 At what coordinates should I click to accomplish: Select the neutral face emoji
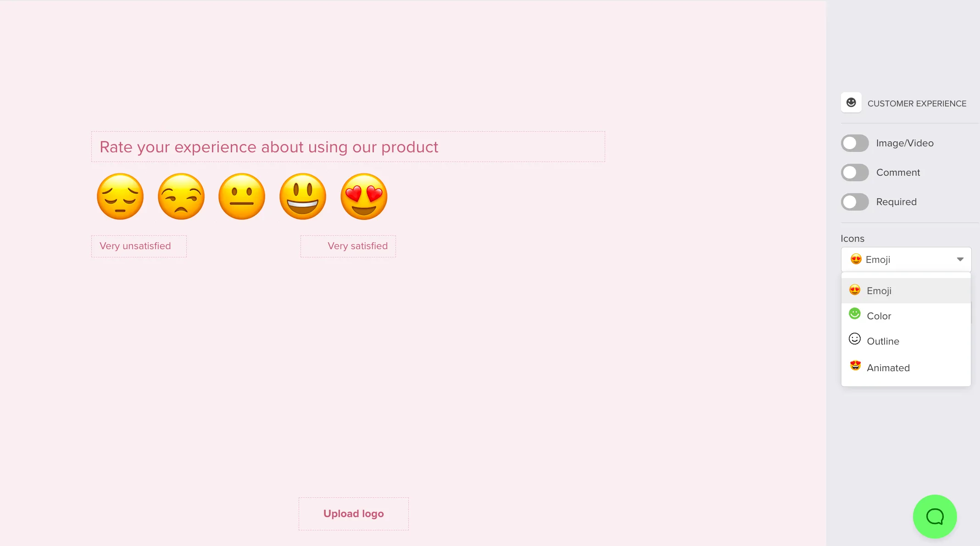tap(242, 196)
